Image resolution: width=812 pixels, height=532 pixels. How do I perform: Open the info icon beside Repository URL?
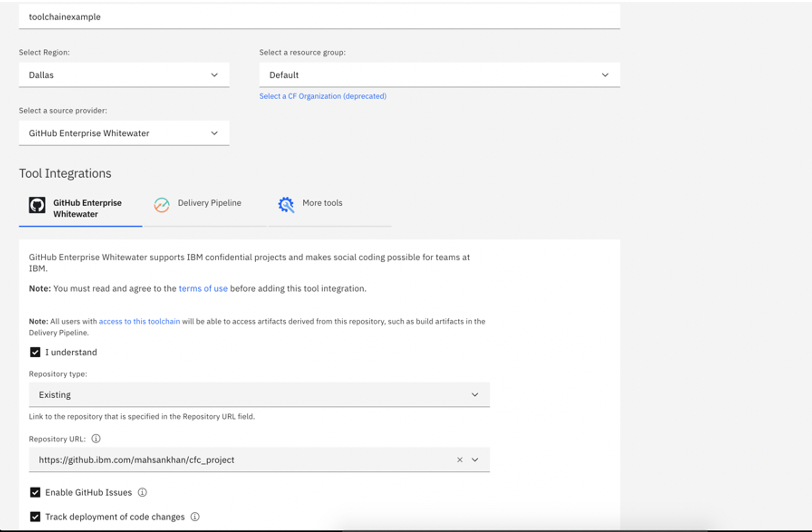96,439
